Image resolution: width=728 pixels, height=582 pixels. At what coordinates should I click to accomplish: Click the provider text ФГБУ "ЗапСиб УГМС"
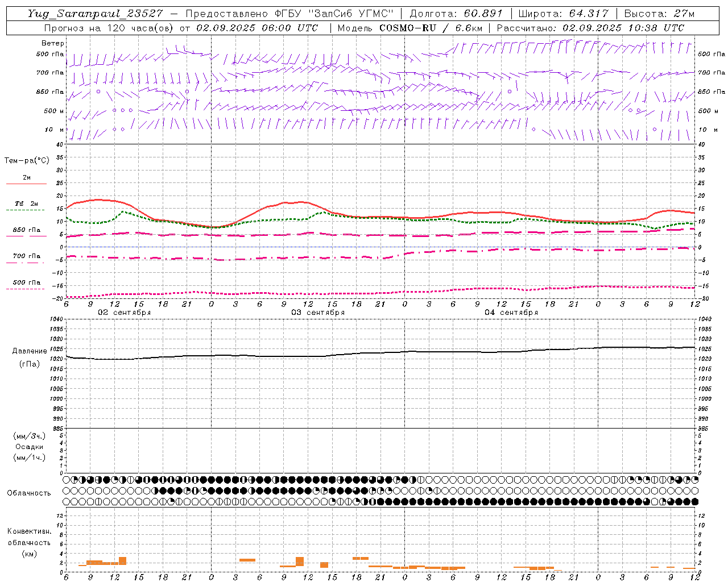[x=334, y=14]
